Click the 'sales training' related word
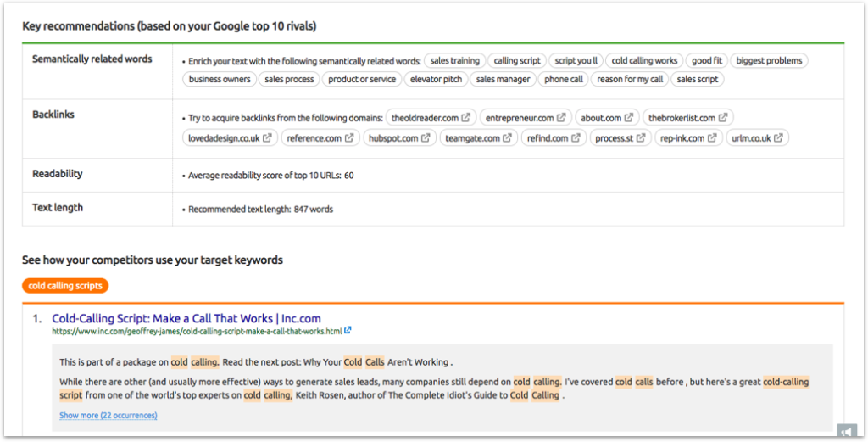 (455, 61)
